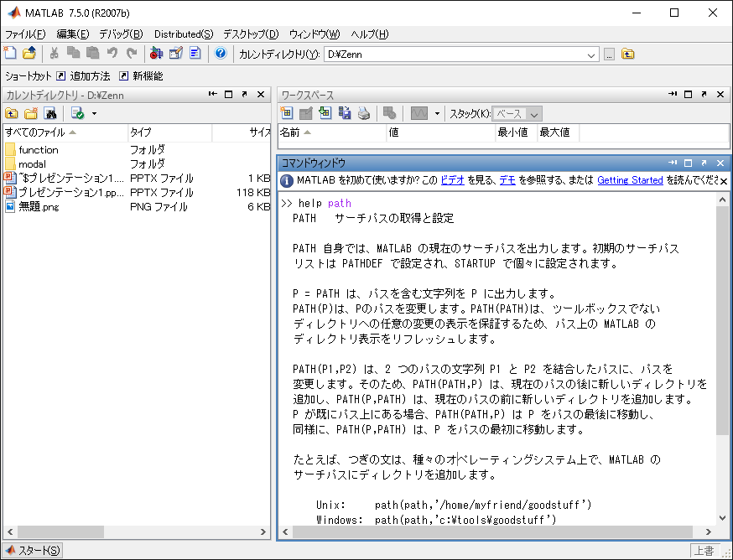
Task: Click the find files binoculars icon
Action: click(x=50, y=113)
